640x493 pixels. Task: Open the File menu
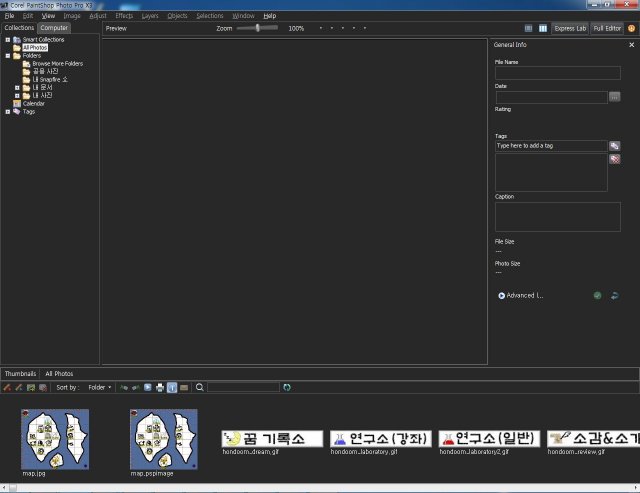click(x=9, y=16)
